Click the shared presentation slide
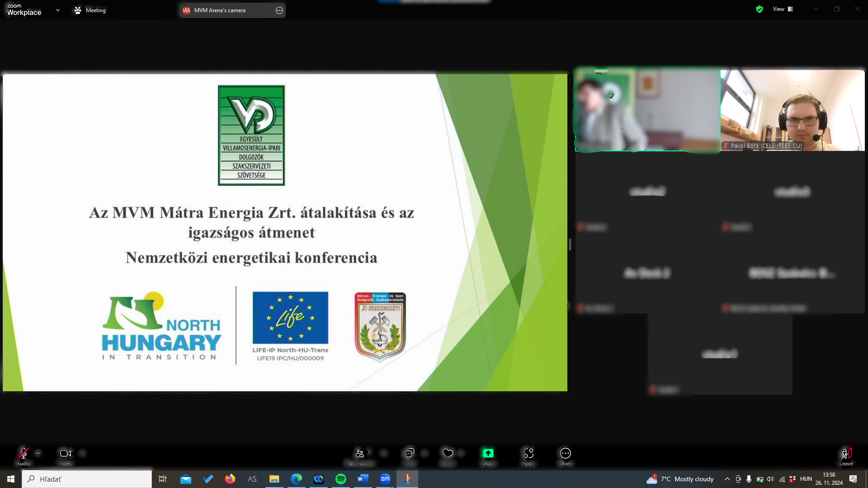The image size is (868, 488). pyautogui.click(x=285, y=232)
